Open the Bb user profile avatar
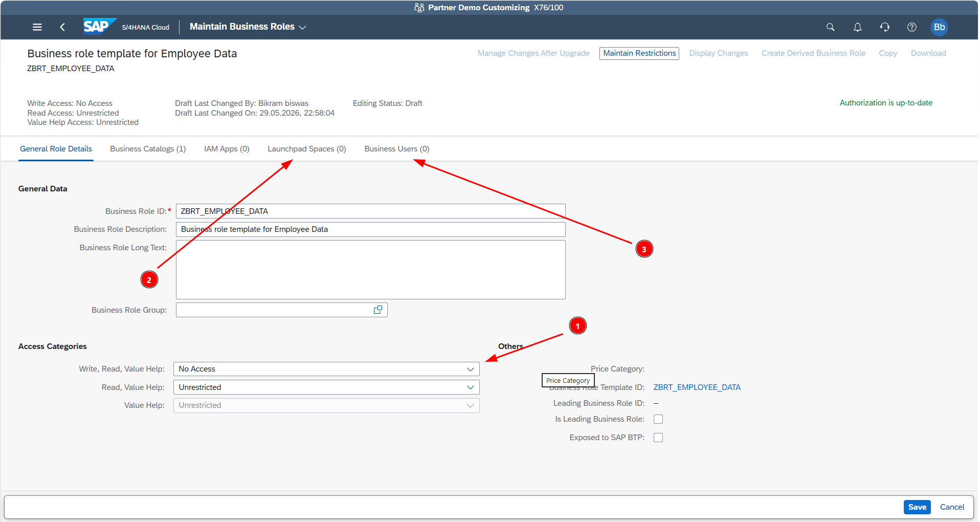This screenshot has width=980, height=522. [939, 27]
